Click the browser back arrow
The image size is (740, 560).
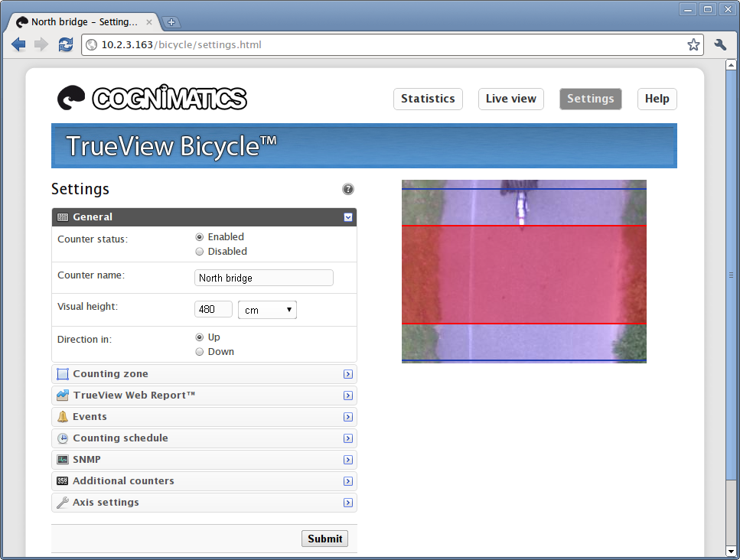click(x=18, y=45)
